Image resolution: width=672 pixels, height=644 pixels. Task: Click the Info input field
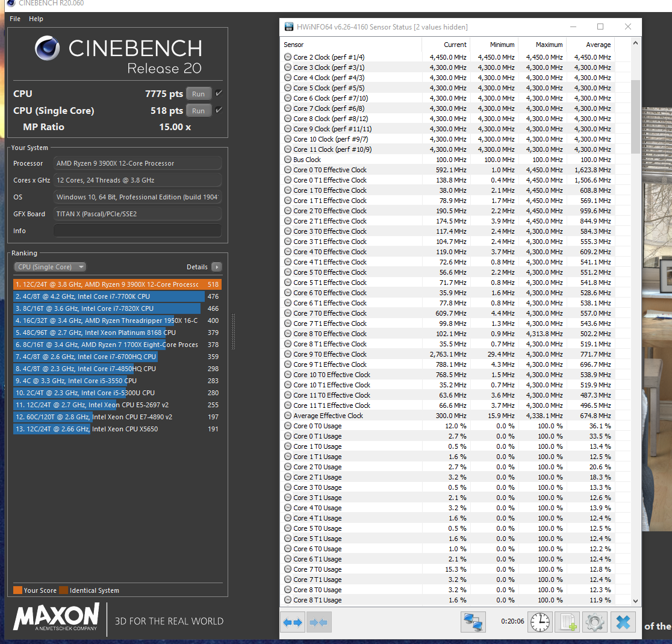pyautogui.click(x=137, y=231)
